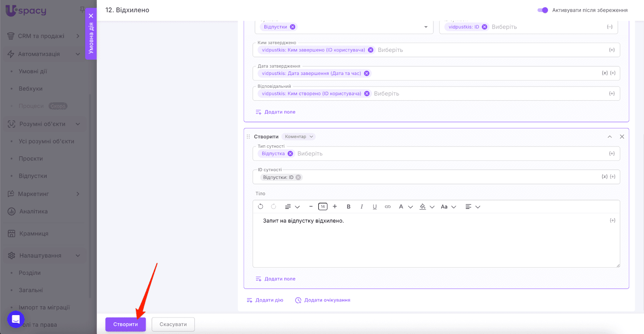The width and height of the screenshot is (644, 334).
Task: Add a field to the upper action block
Action: point(276,112)
